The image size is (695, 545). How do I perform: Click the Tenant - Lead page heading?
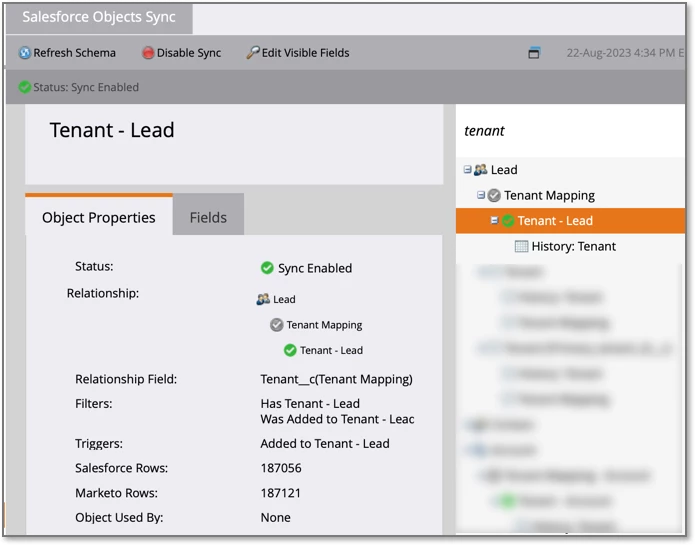click(112, 130)
